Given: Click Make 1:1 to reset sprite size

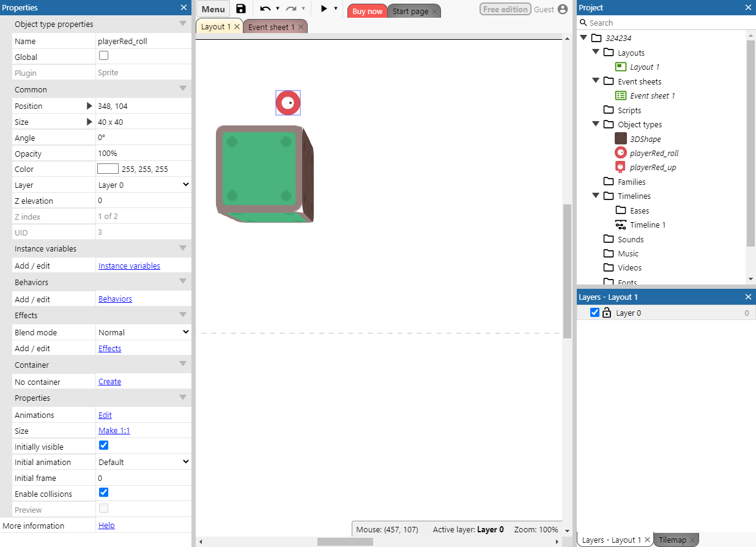Looking at the screenshot, I should tap(114, 430).
